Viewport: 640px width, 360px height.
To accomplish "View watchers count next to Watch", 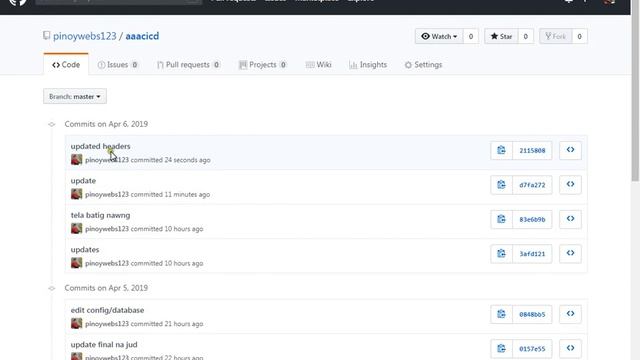I will 471,36.
